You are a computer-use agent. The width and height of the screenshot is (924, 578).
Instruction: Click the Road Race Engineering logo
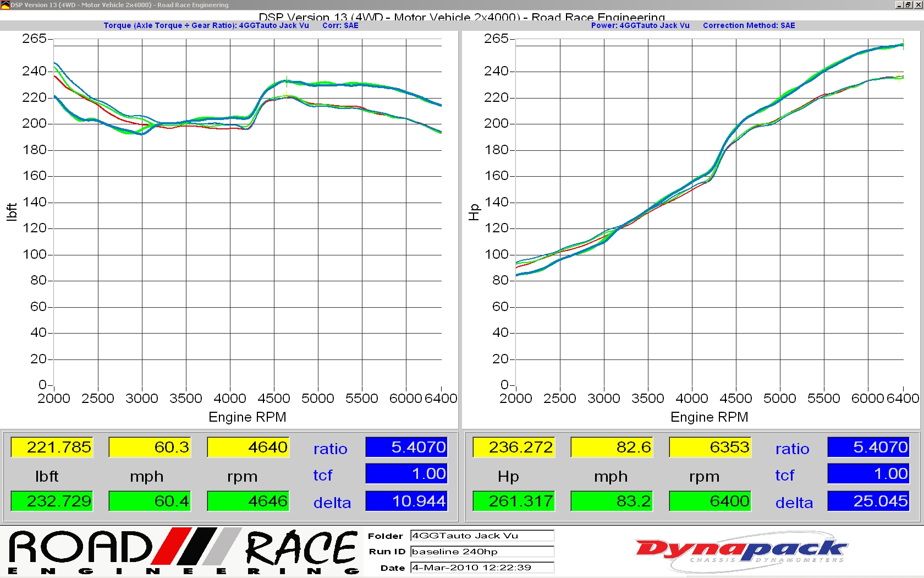click(x=183, y=552)
